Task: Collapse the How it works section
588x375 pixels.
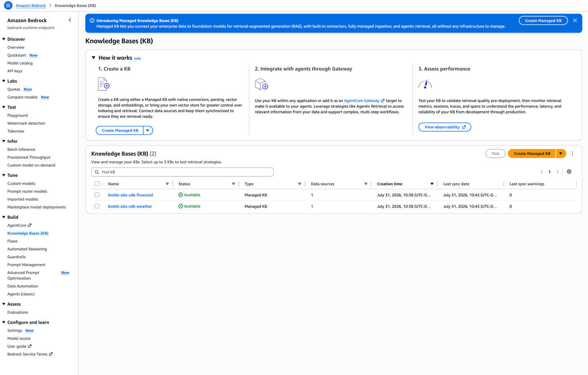Action: click(x=94, y=58)
